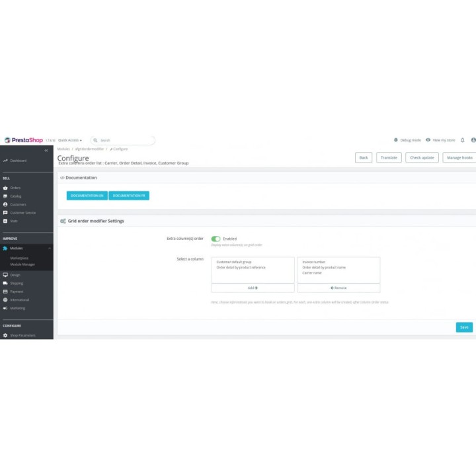Click the Debug mode bug icon
This screenshot has width=476, height=476.
point(396,140)
